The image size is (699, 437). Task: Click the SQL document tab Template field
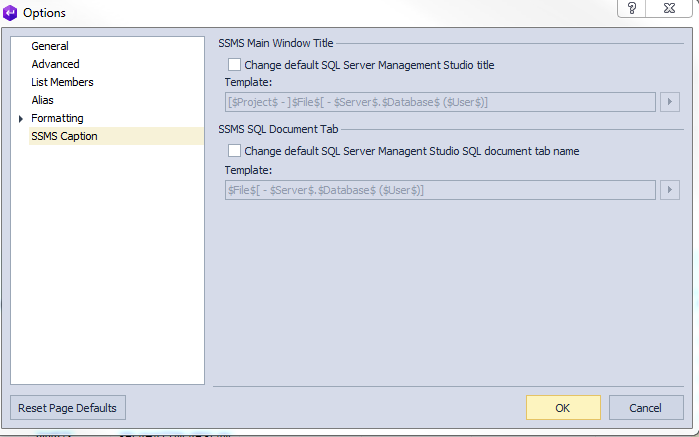440,190
